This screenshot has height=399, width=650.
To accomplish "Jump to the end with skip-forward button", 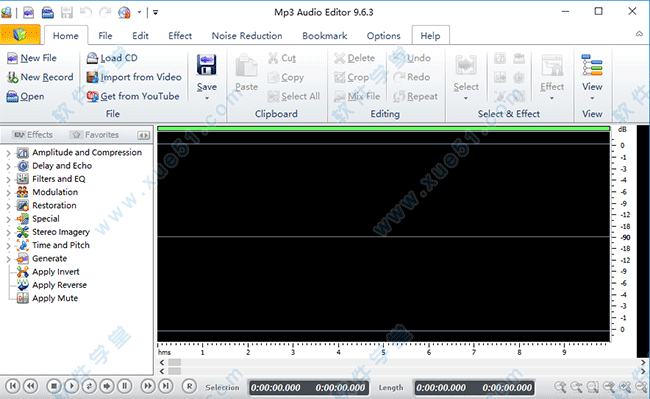I will click(x=165, y=386).
